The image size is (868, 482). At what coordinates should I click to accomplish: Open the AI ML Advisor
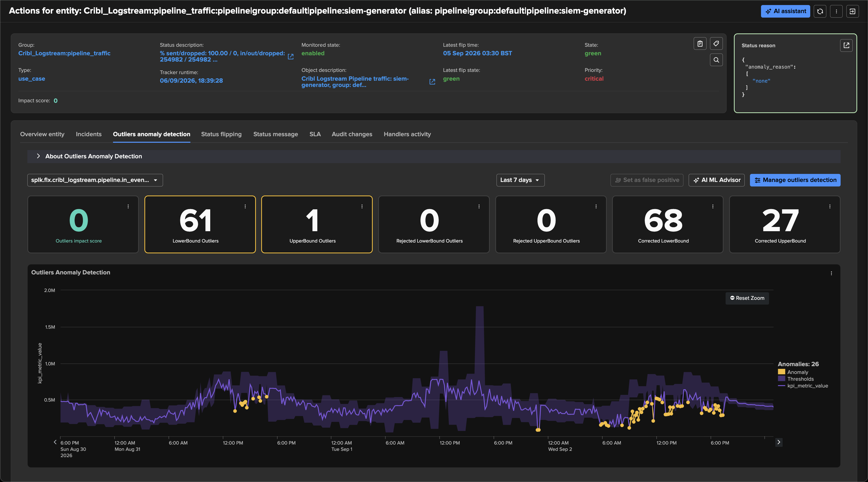coord(716,180)
